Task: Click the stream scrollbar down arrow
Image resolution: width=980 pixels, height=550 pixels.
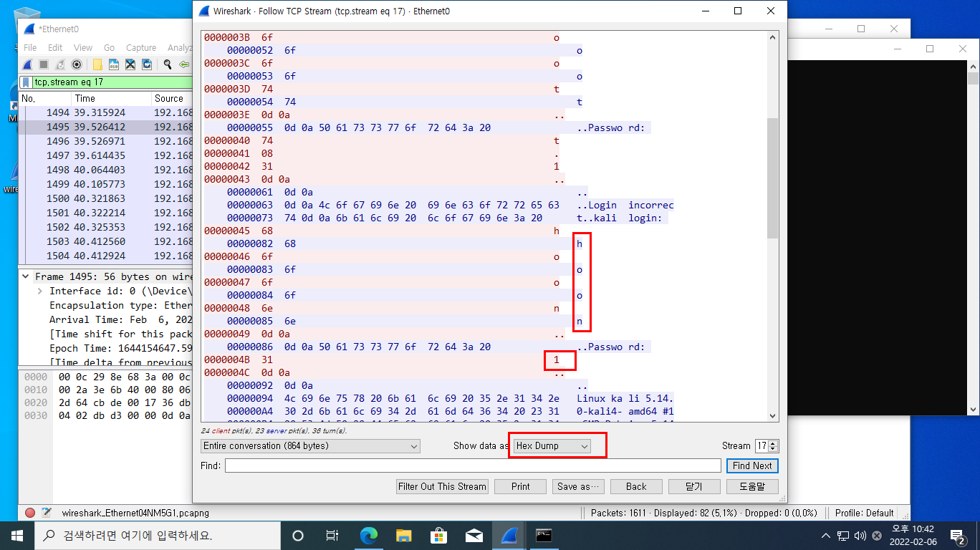Action: [x=772, y=415]
